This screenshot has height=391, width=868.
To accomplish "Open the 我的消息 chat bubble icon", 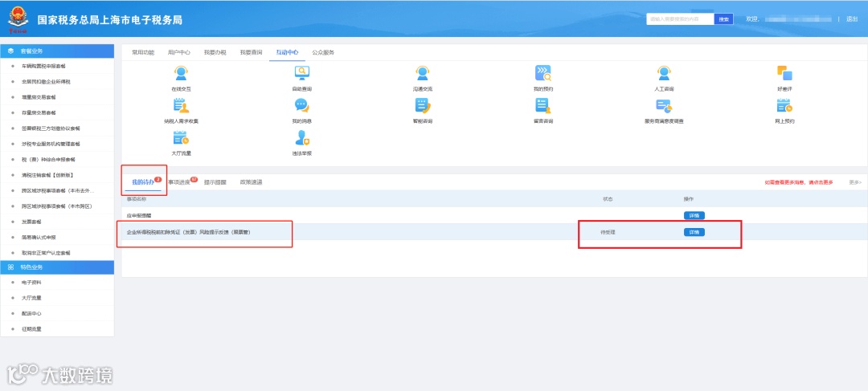I will [x=301, y=106].
